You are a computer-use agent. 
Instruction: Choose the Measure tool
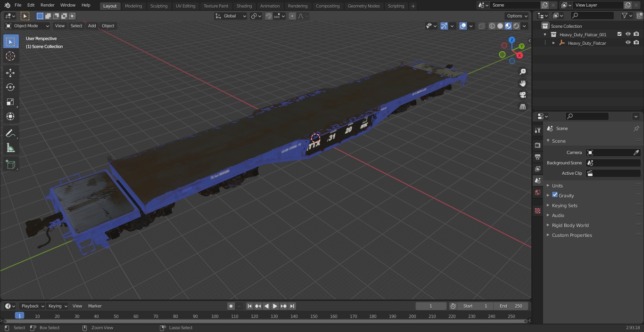(x=10, y=148)
